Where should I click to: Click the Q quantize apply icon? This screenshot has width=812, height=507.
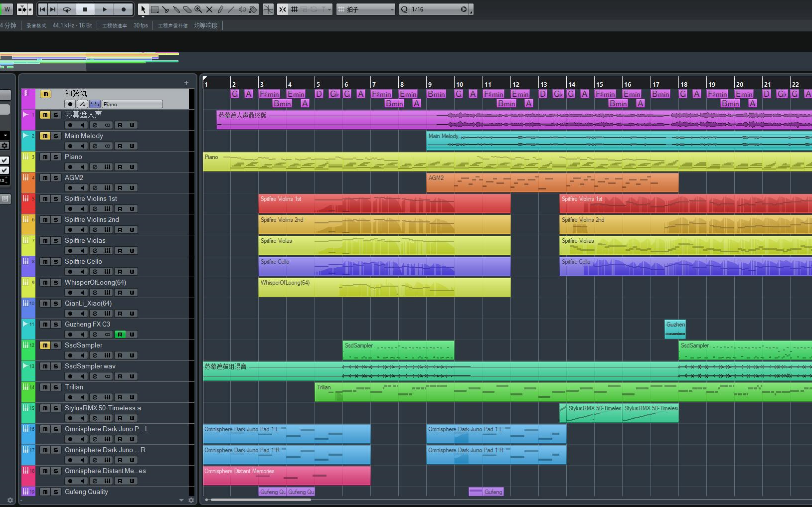(x=404, y=9)
